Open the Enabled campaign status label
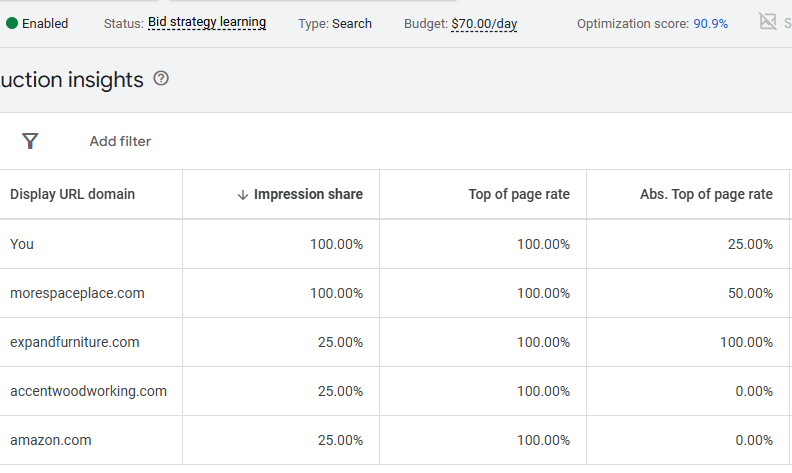 [x=45, y=23]
